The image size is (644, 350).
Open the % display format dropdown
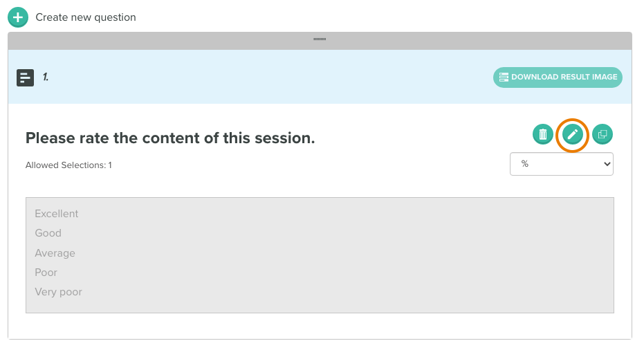tap(562, 164)
